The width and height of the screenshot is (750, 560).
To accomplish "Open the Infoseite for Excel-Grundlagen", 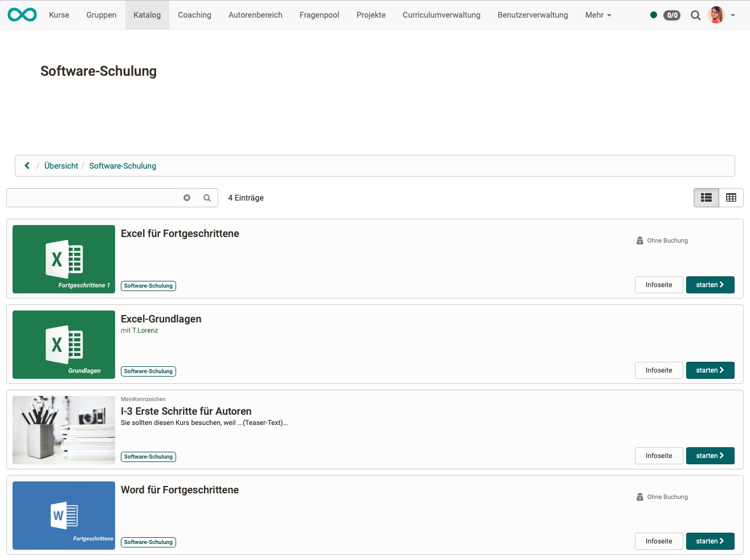I will pyautogui.click(x=659, y=370).
